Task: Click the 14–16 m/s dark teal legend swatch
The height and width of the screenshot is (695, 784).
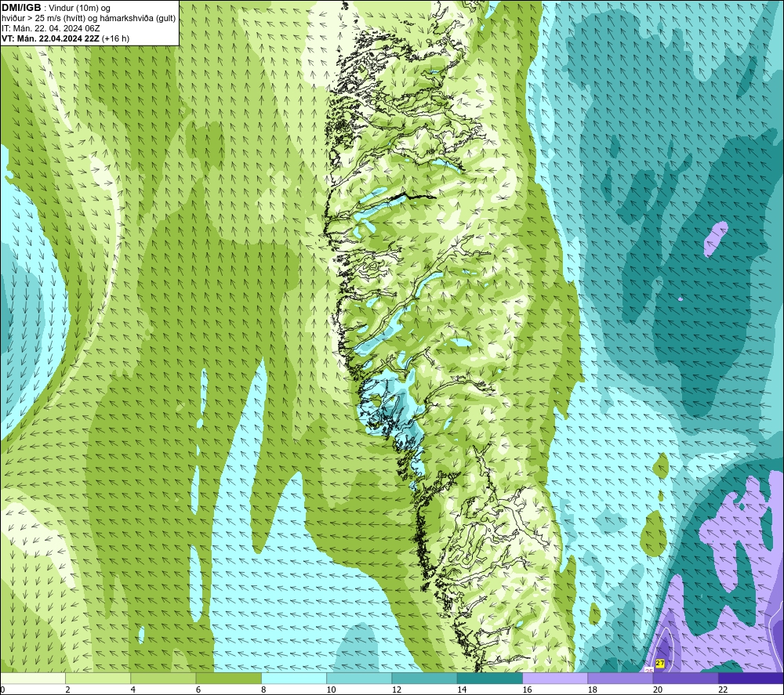Action: coord(490,679)
